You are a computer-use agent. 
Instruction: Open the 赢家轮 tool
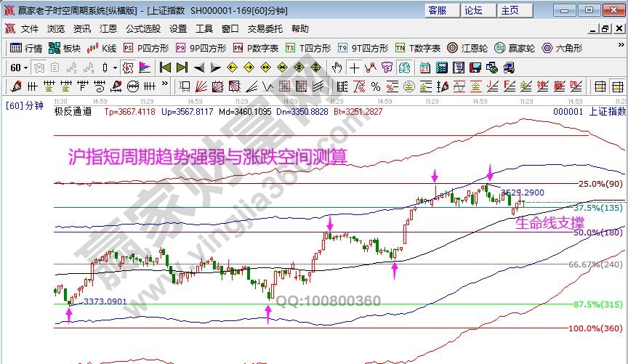pos(514,48)
